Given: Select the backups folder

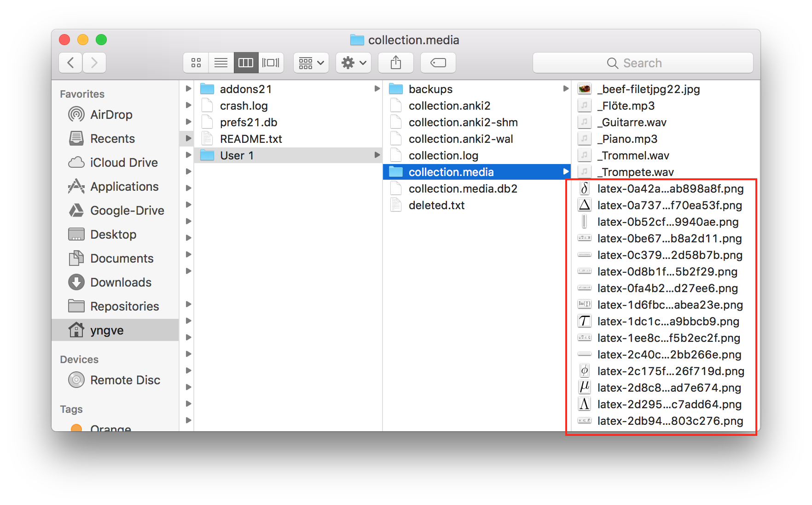Looking at the screenshot, I should click(x=477, y=89).
